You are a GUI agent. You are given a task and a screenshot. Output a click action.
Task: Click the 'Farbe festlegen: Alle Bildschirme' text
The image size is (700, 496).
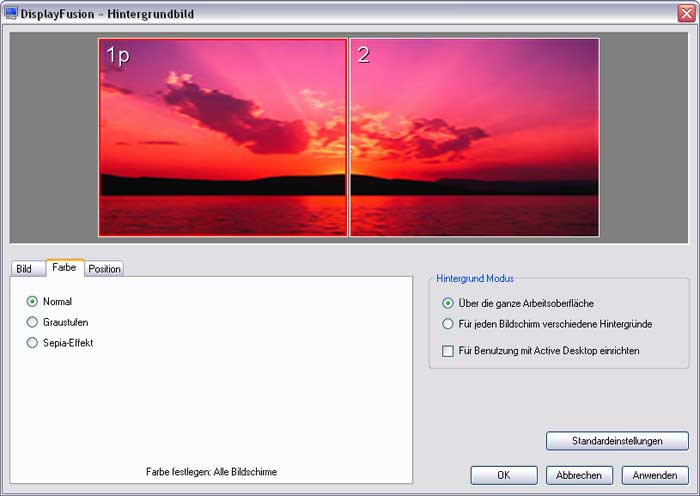(x=212, y=472)
